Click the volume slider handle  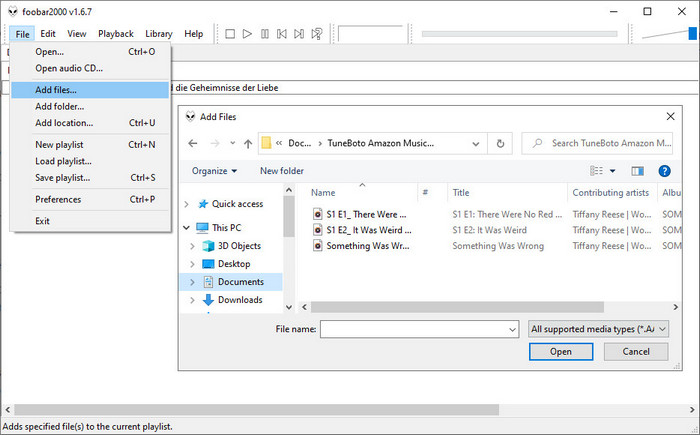click(692, 33)
